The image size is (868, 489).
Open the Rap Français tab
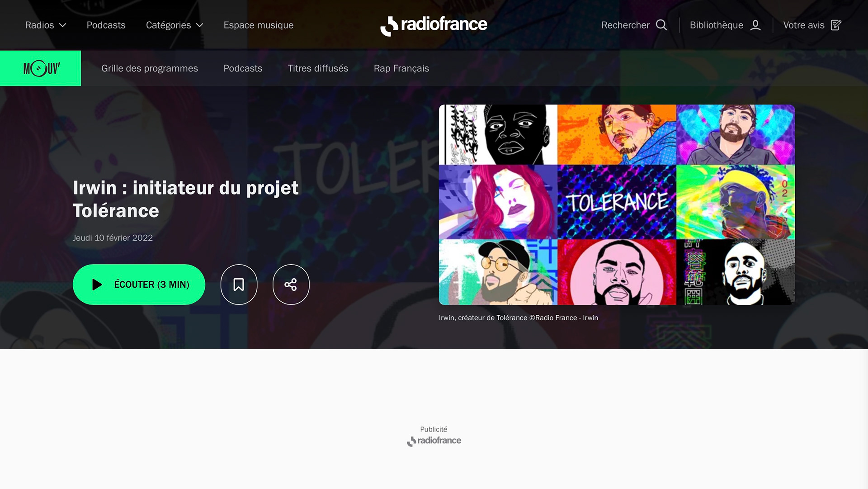tap(401, 68)
